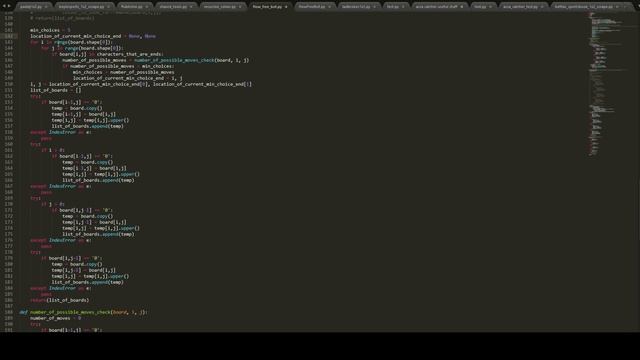This screenshot has width=640, height=360.
Task: Click location_of_current_min_choice_end = None, None line
Action: tap(93, 36)
